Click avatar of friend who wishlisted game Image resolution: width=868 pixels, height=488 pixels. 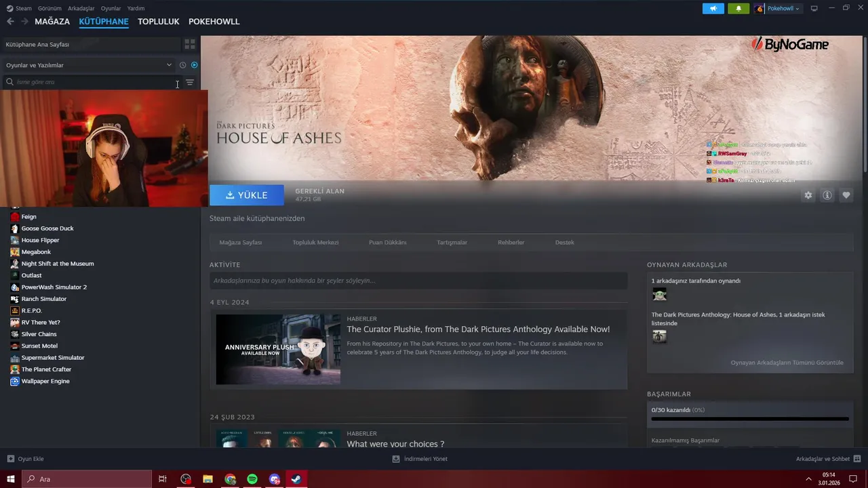point(659,336)
